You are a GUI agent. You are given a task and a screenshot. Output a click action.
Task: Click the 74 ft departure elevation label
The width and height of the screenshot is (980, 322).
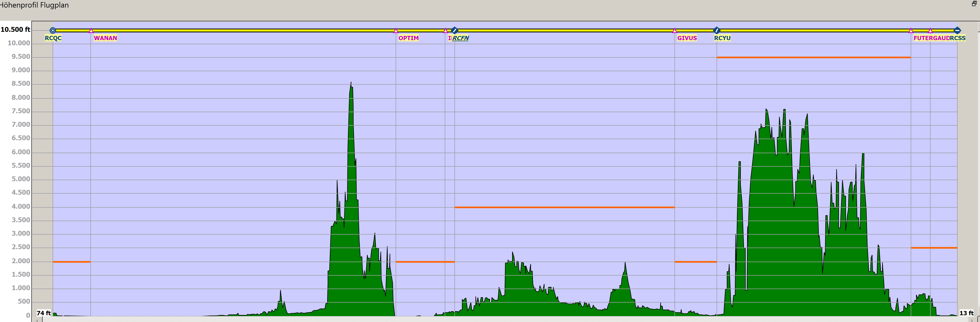click(x=44, y=313)
